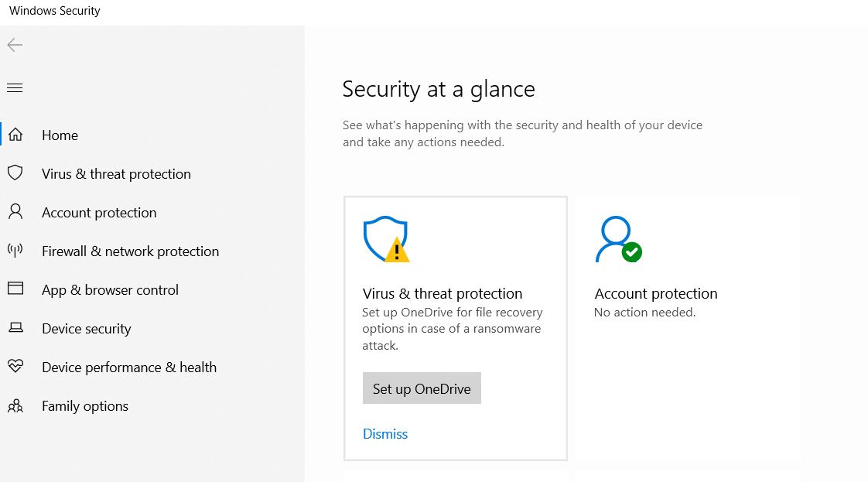The height and width of the screenshot is (482, 868).
Task: Click the heart health icon
Action: (x=15, y=366)
